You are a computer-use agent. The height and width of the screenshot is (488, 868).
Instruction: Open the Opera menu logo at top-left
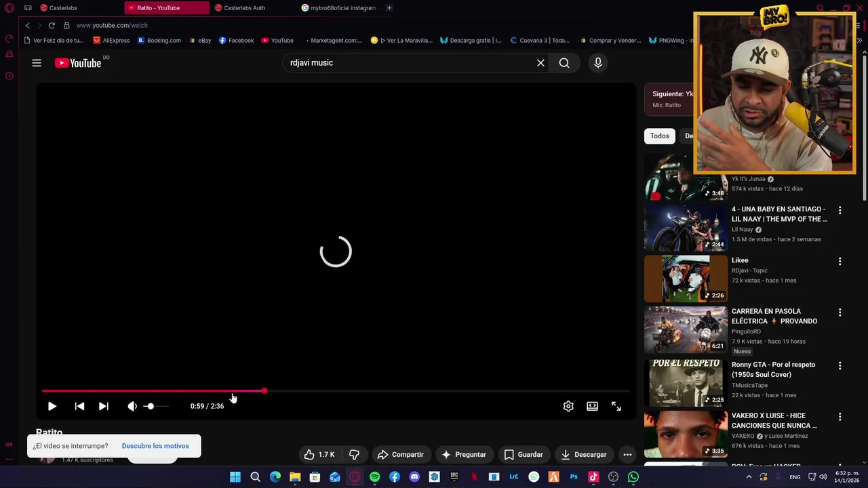click(x=9, y=8)
